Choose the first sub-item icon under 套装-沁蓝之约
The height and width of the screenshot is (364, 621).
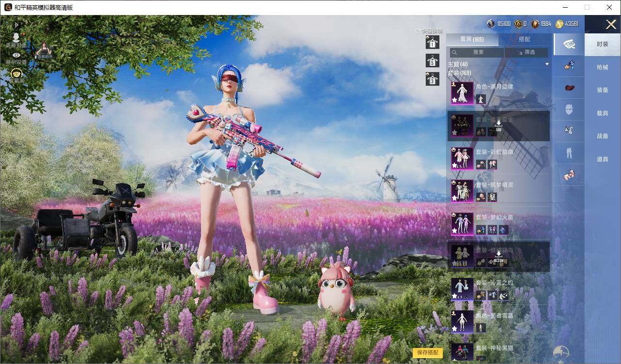tap(481, 295)
